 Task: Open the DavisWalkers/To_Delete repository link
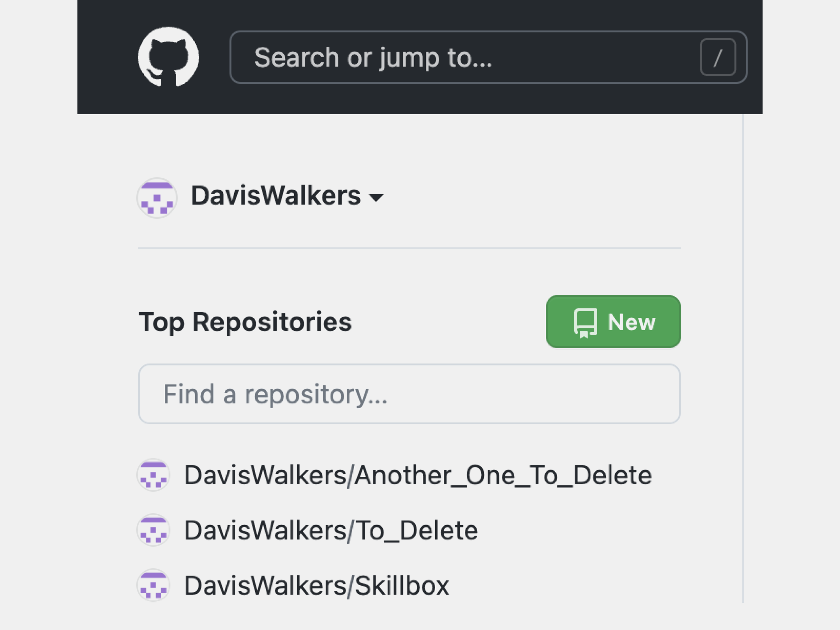[331, 530]
